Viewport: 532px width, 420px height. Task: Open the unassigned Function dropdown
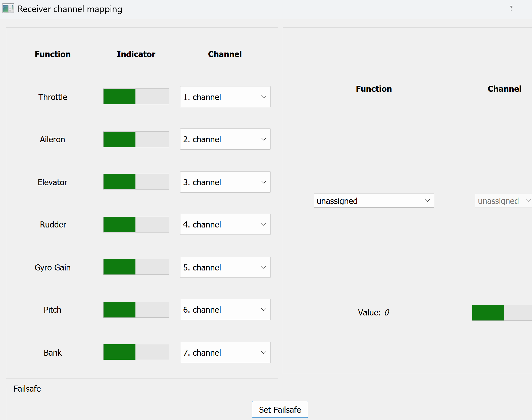[x=373, y=201]
